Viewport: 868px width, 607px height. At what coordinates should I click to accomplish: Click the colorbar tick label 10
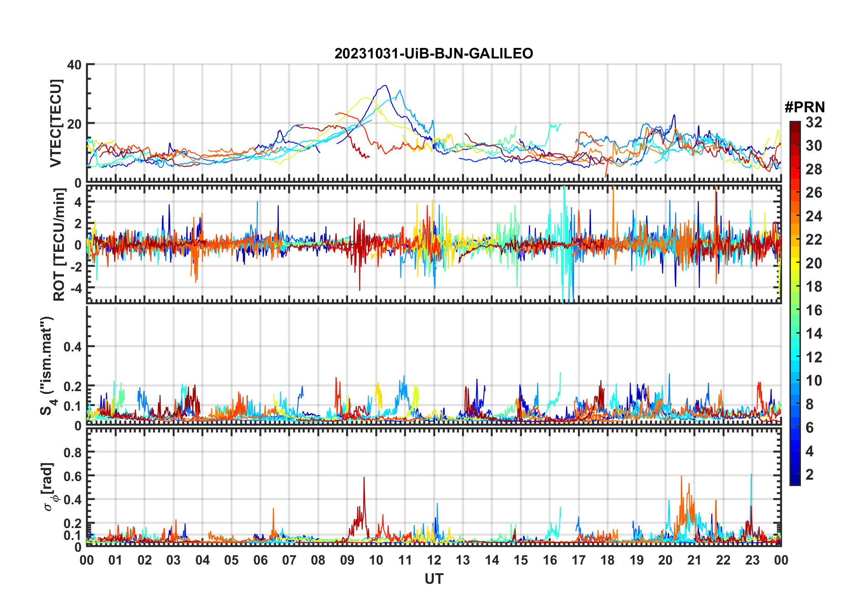click(814, 381)
